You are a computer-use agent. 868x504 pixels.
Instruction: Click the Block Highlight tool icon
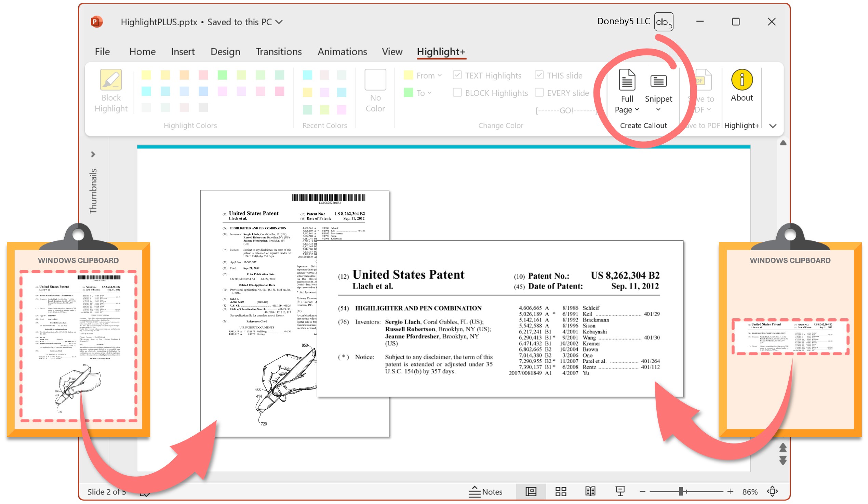(111, 80)
